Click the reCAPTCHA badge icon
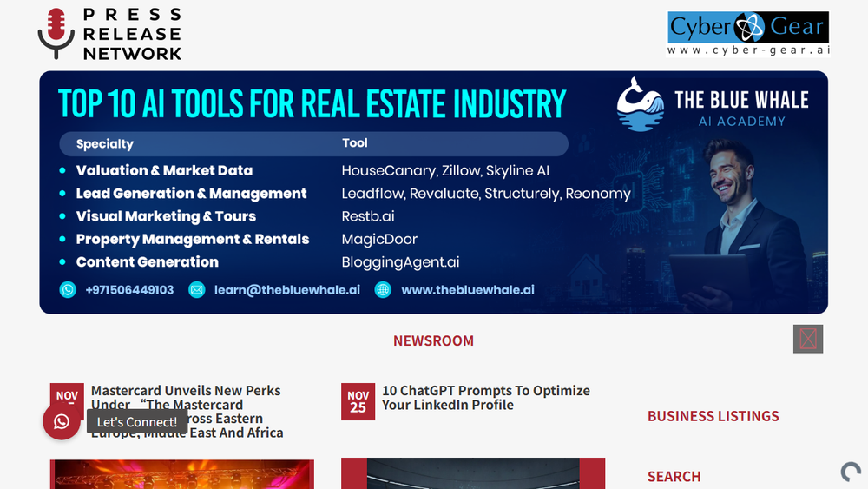 pyautogui.click(x=851, y=472)
